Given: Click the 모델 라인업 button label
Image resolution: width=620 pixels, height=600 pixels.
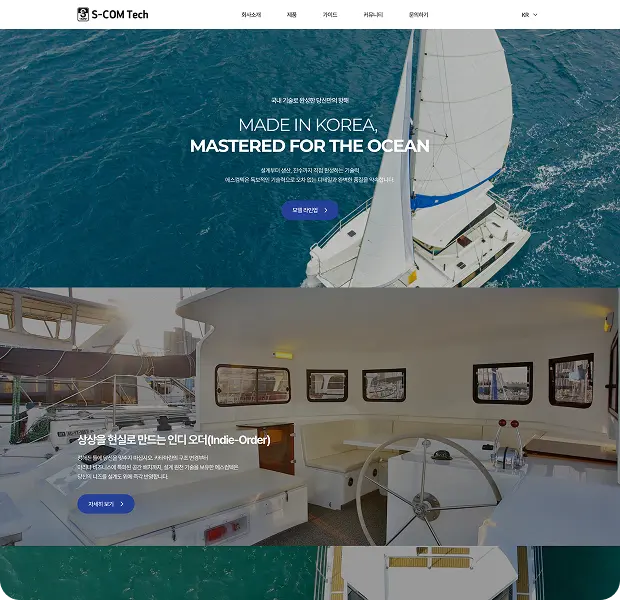Looking at the screenshot, I should [x=305, y=210].
